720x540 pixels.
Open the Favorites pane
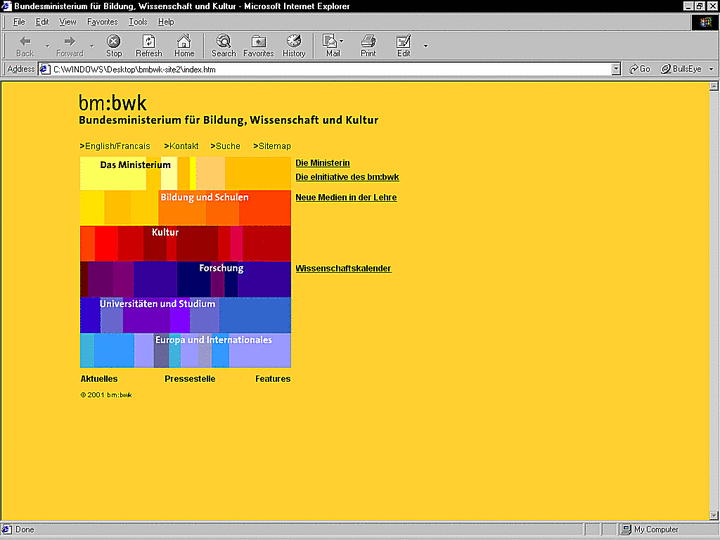(259, 45)
